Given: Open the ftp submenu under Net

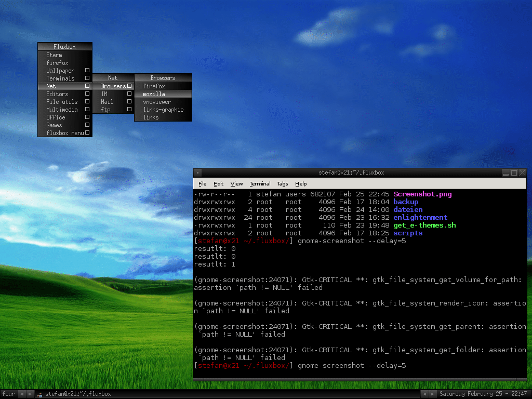Looking at the screenshot, I should pos(113,110).
